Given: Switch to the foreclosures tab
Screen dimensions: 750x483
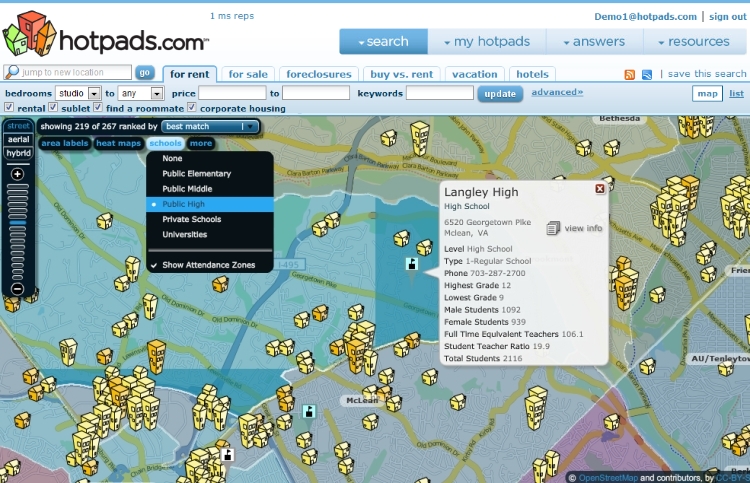Looking at the screenshot, I should [x=319, y=74].
